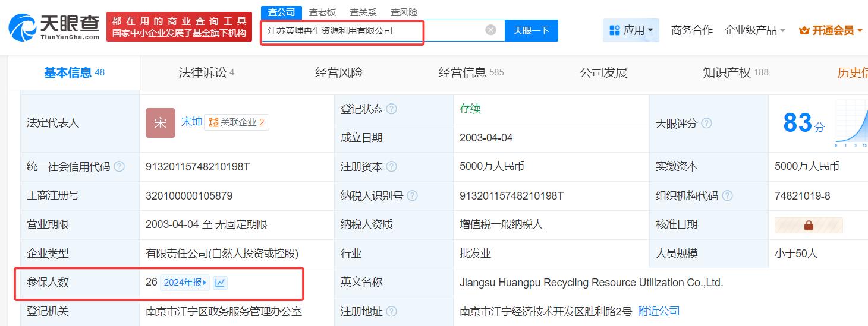This screenshot has height=326, width=868.
Task: Click the 天眼一下 search button
Action: coord(532,30)
